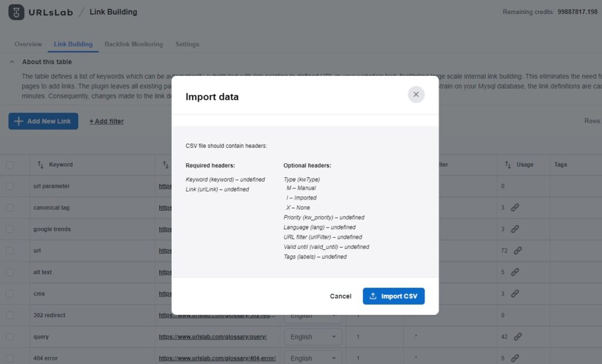Click the sort icon beside Usage header
Image resolution: width=602 pixels, height=364 pixels.
pos(508,164)
